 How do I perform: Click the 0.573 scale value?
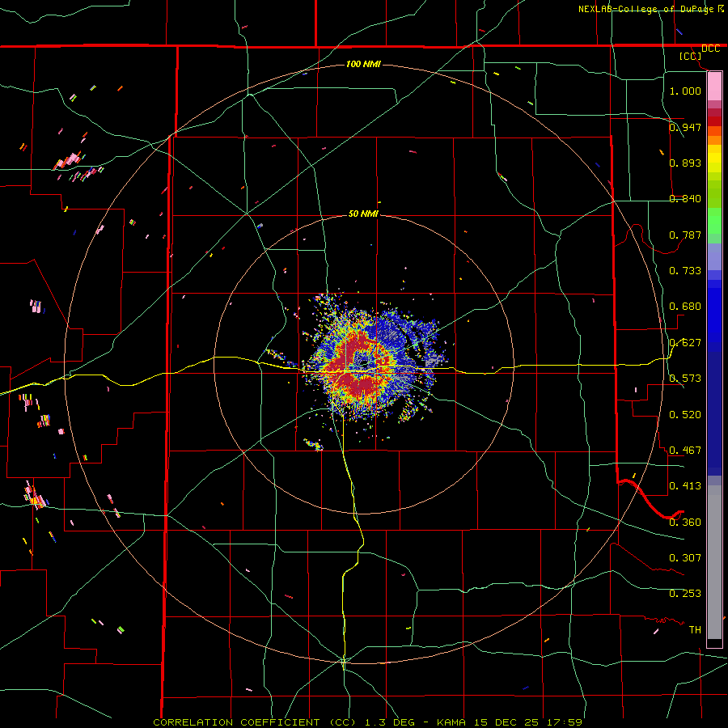pos(685,379)
